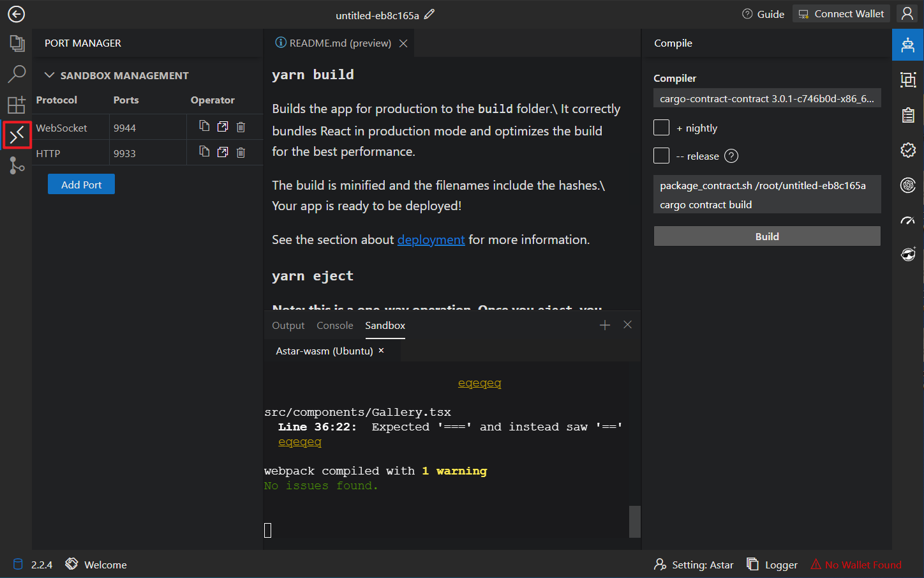This screenshot has height=578, width=924.
Task: Switch to the Console tab
Action: point(334,326)
